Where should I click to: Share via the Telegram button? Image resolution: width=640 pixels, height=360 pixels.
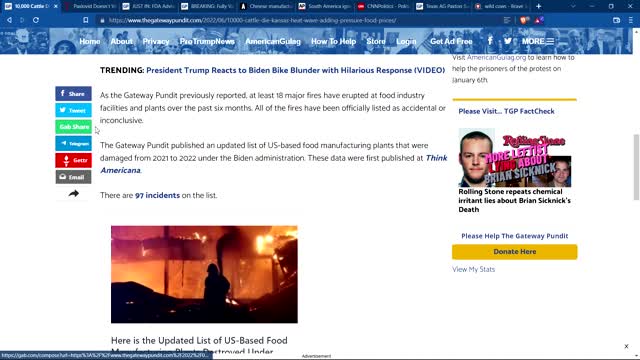coord(73,144)
